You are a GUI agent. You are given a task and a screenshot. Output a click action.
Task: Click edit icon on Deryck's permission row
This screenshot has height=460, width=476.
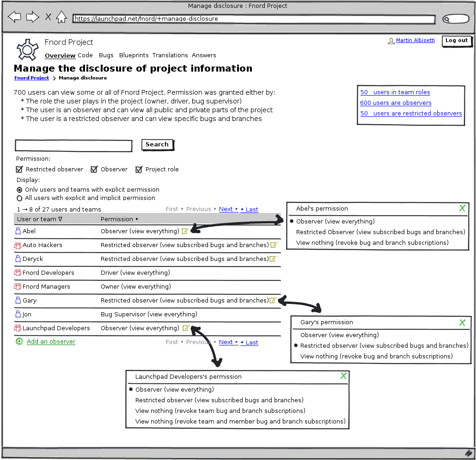(273, 259)
